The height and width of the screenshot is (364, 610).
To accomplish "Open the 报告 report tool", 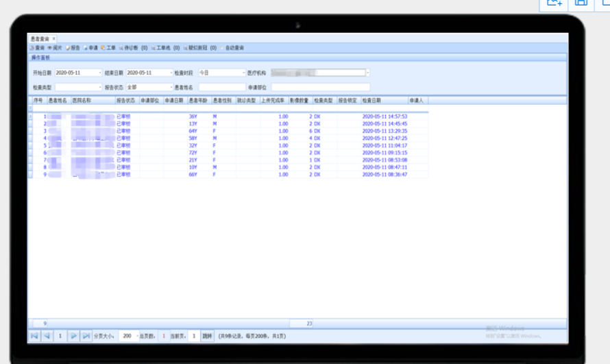I will (73, 48).
